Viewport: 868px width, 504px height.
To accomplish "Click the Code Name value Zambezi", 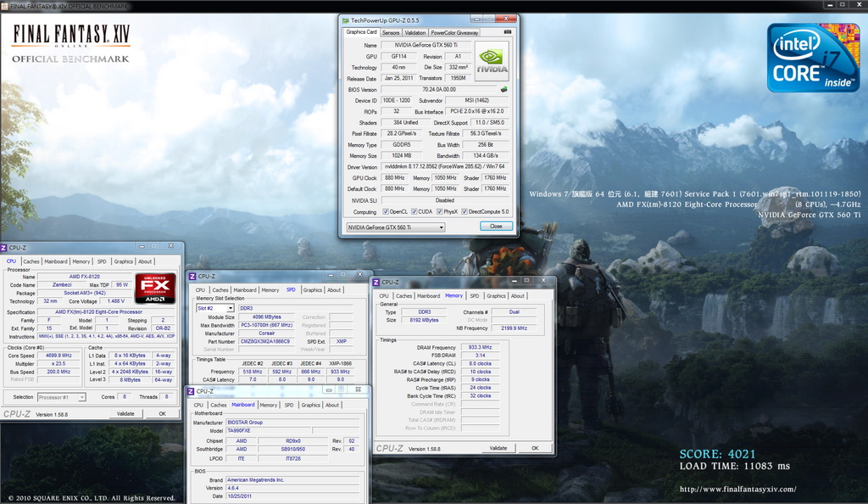I will tap(62, 285).
